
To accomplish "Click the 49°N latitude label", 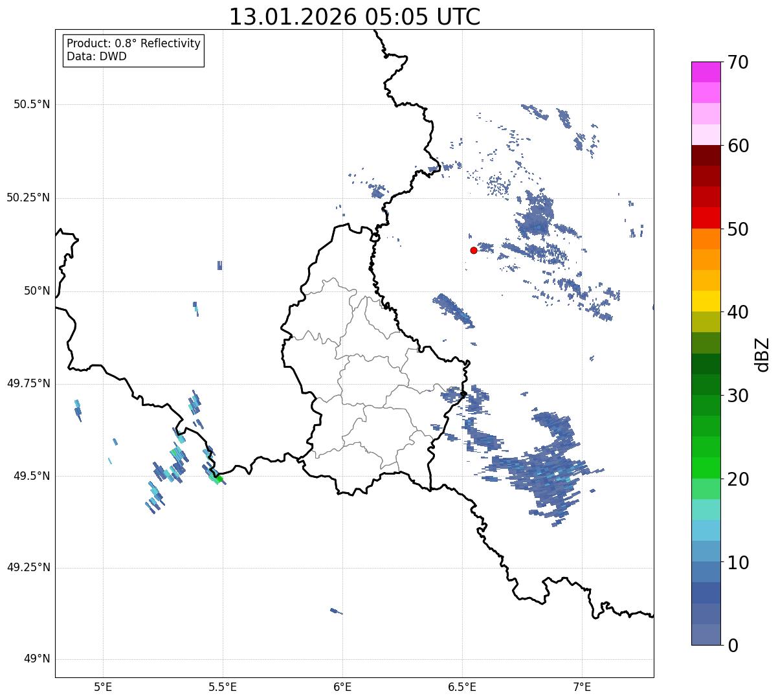I will click(x=37, y=659).
